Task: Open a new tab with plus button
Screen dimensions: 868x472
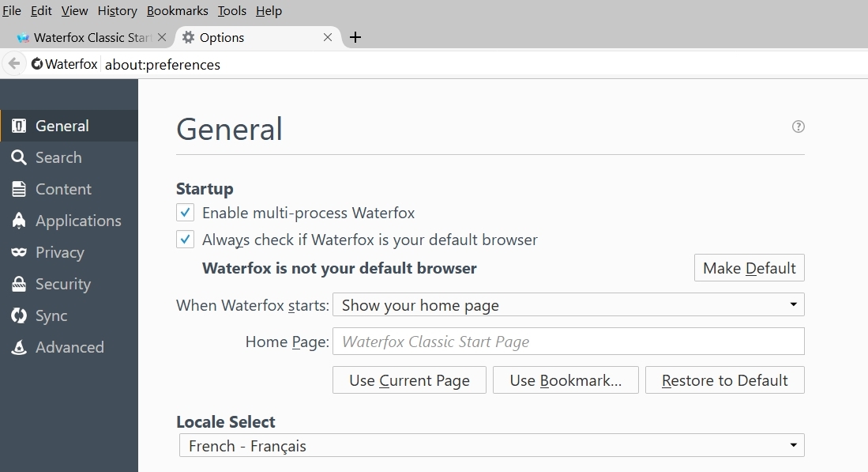Action: coord(355,37)
